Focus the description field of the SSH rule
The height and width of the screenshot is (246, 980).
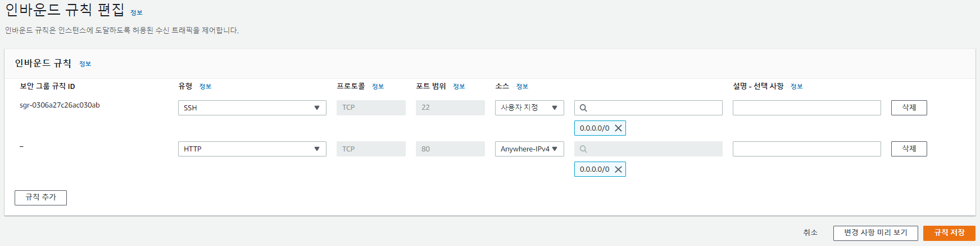807,108
